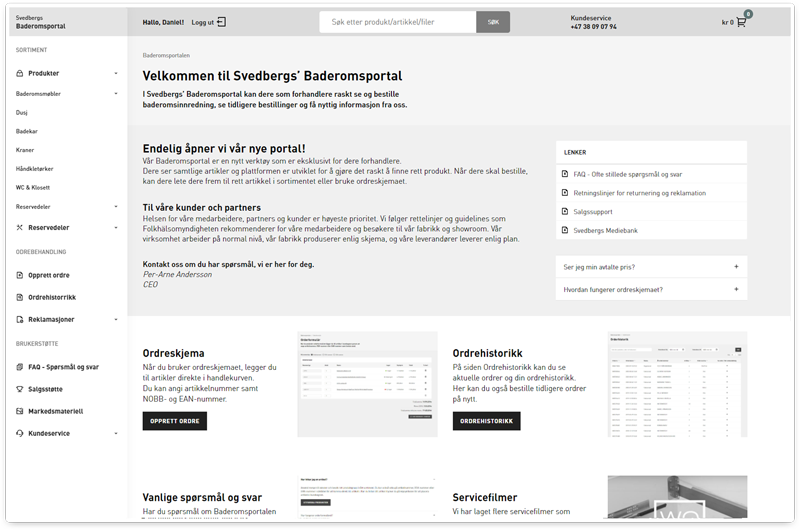Click the Ordrehistorikk list icon

pyautogui.click(x=19, y=297)
